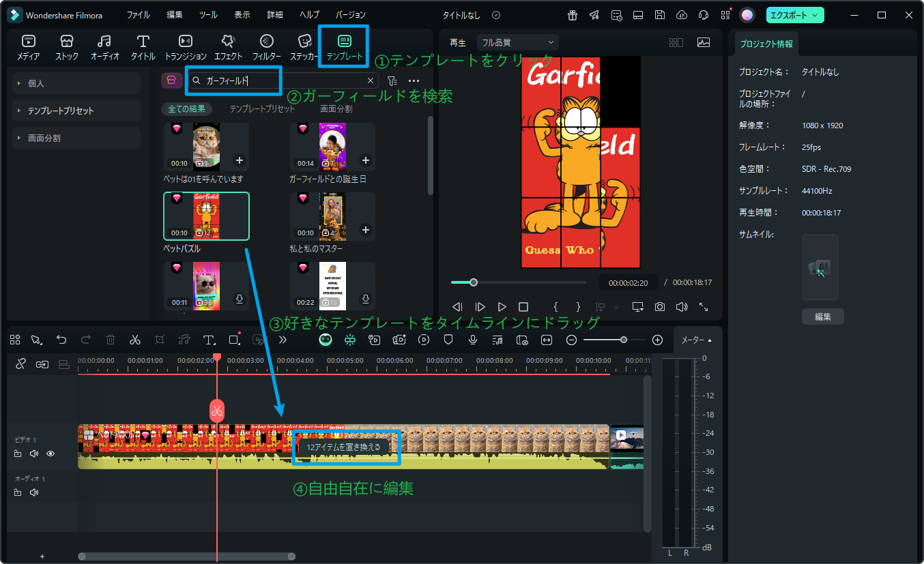924x564 pixels.
Task: Click the gift box icon in title bar
Action: tap(572, 15)
